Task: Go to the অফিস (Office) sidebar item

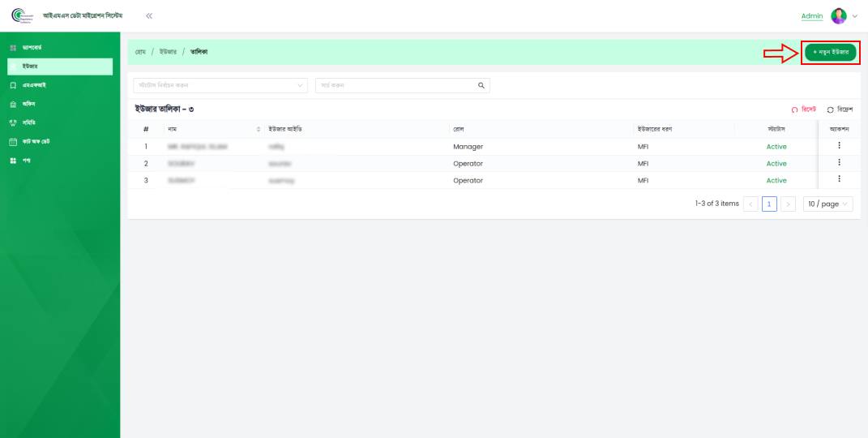Action: click(28, 104)
